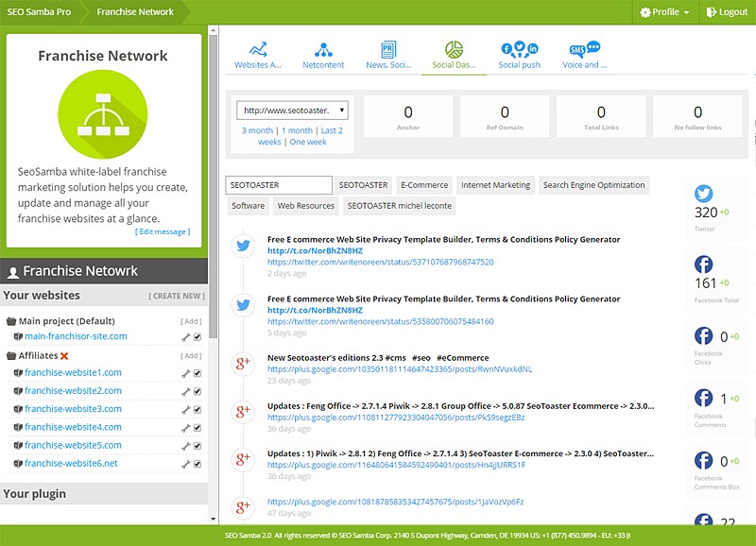This screenshot has height=546, width=756.
Task: Click SEO Samba Pro breadcrumb
Action: coord(39,12)
